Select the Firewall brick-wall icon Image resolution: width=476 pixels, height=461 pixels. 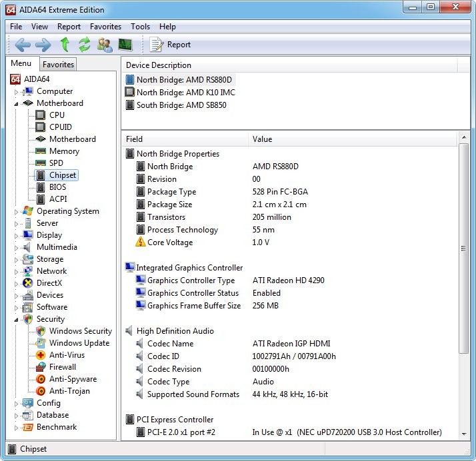coord(41,367)
